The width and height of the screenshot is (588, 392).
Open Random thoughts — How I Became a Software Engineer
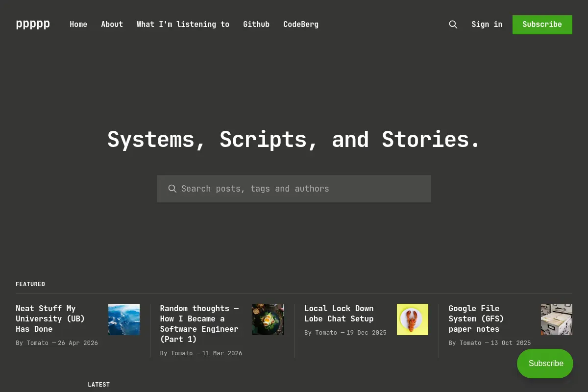pos(199,324)
